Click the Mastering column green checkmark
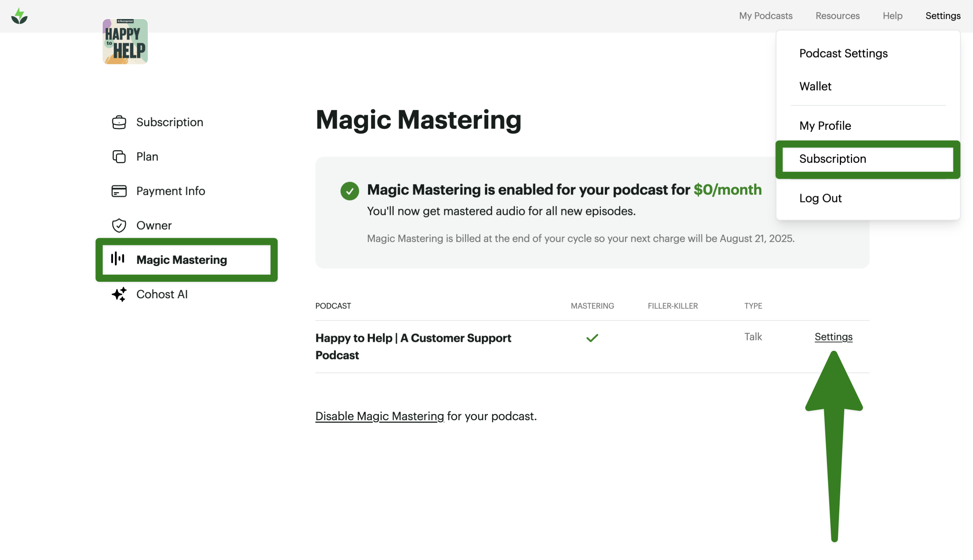This screenshot has height=560, width=973. [x=592, y=338]
